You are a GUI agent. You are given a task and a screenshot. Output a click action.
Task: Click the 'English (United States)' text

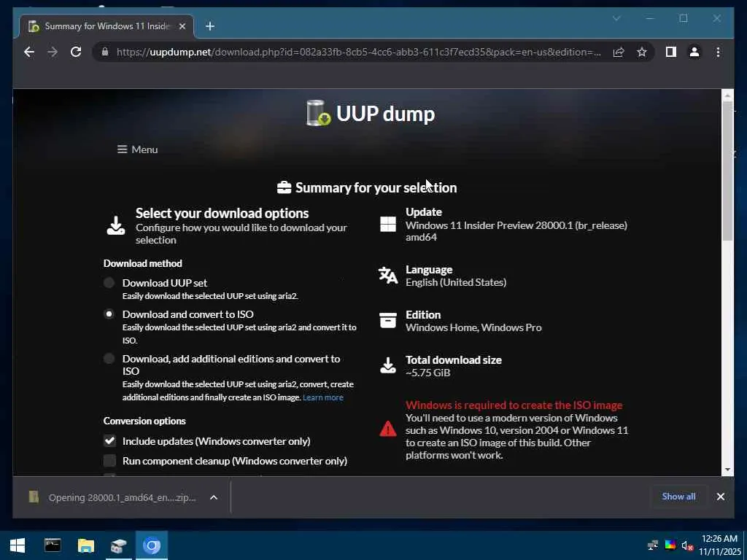456,282
